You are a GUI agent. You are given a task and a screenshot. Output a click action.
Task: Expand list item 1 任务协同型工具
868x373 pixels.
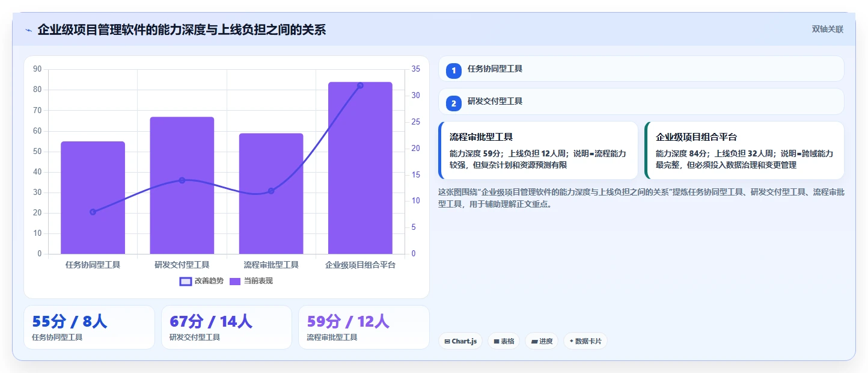641,69
